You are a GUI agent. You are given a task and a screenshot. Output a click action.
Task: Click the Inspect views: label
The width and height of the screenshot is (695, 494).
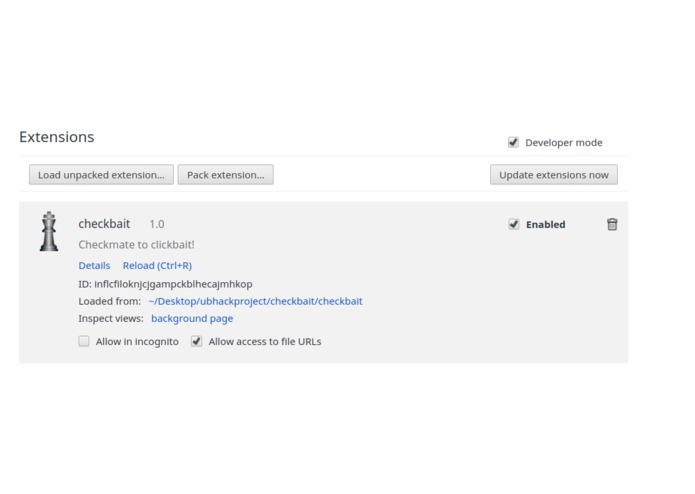click(x=111, y=319)
